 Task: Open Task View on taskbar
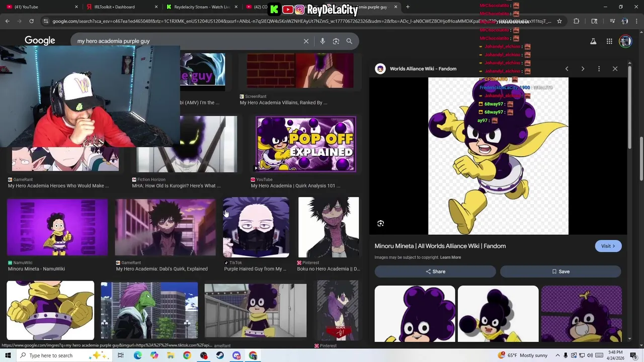pos(121,355)
